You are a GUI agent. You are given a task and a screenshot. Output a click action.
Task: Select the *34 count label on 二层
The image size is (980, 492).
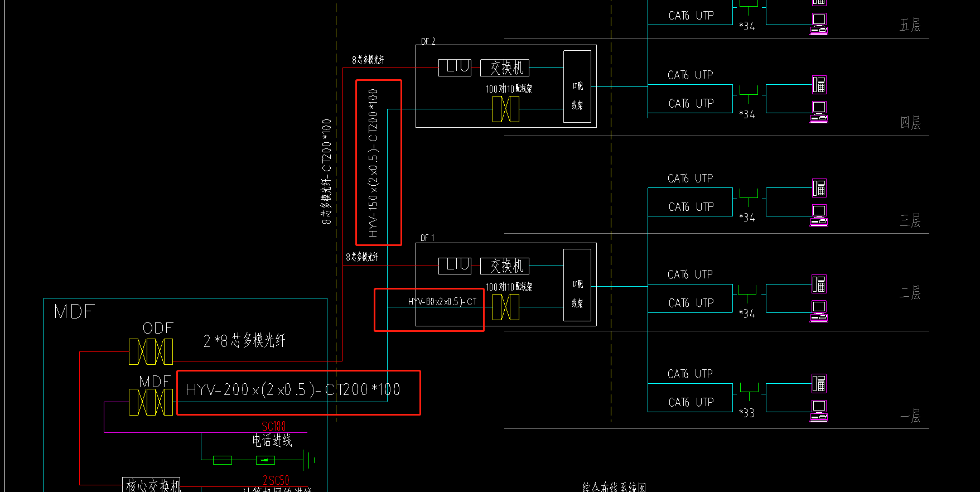click(x=747, y=313)
